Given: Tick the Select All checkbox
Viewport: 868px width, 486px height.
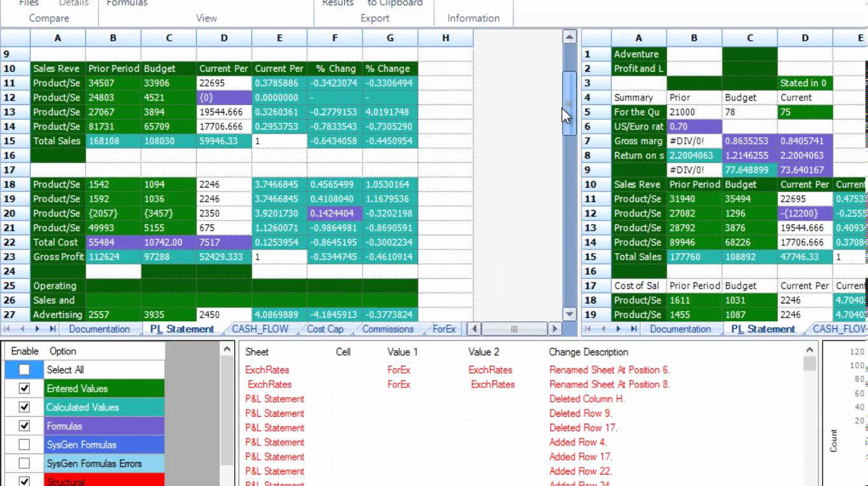Looking at the screenshot, I should (x=24, y=370).
